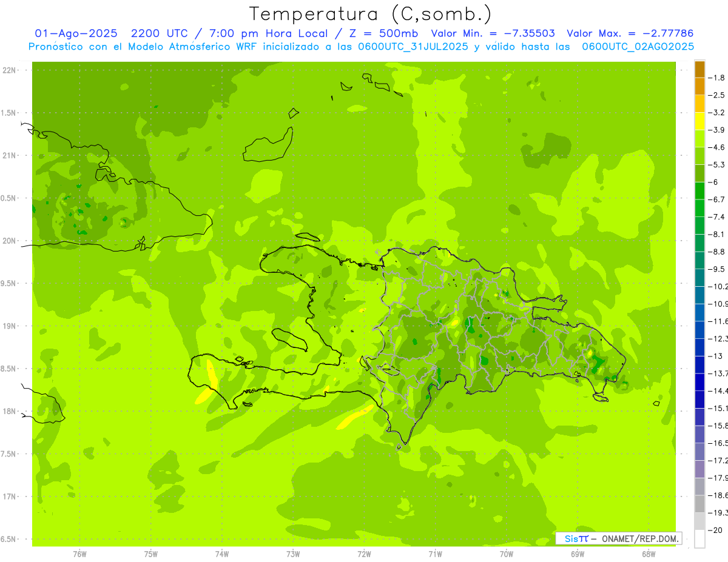
Task: Click the "-7.4" color scale label
Action: (717, 216)
